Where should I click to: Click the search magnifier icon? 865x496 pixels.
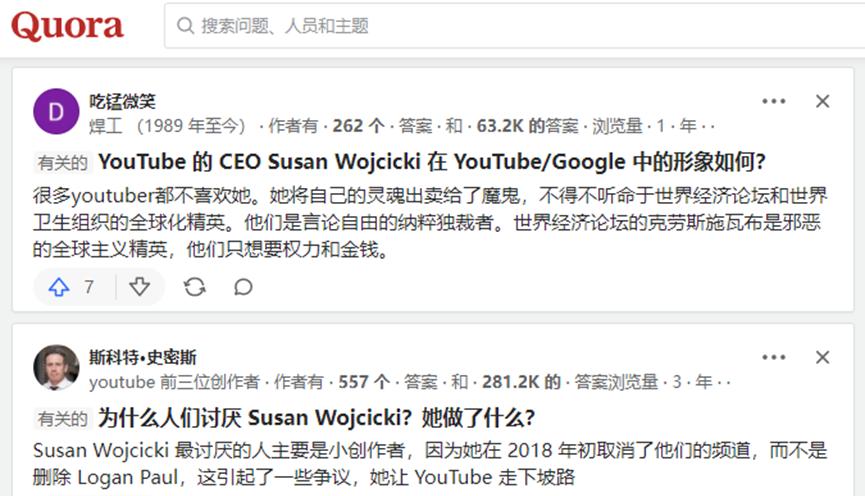click(x=185, y=25)
